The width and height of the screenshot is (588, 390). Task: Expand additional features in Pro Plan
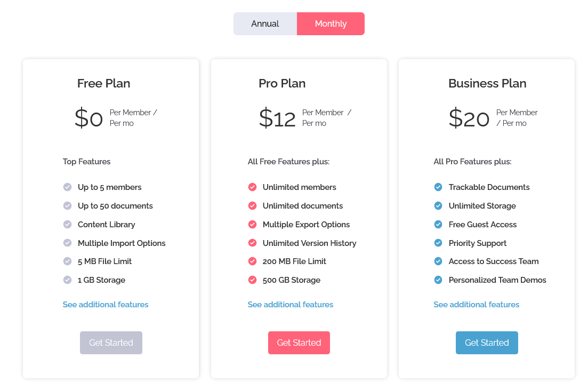pos(291,305)
